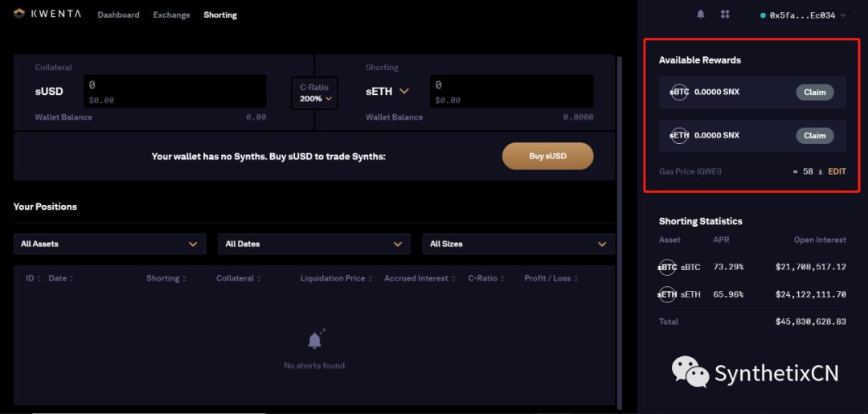Click the sETH icon in Shorting Statistics
Viewport: 868px width, 414px height.
click(x=668, y=294)
